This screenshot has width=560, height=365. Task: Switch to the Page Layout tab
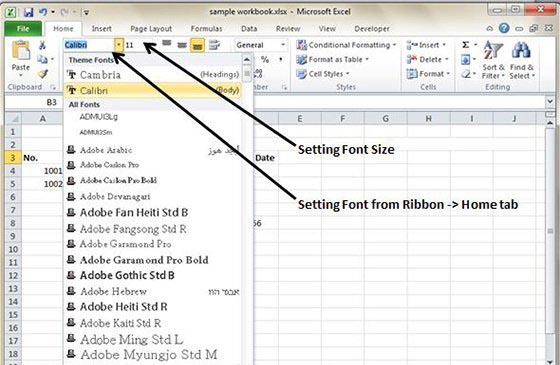click(x=151, y=29)
